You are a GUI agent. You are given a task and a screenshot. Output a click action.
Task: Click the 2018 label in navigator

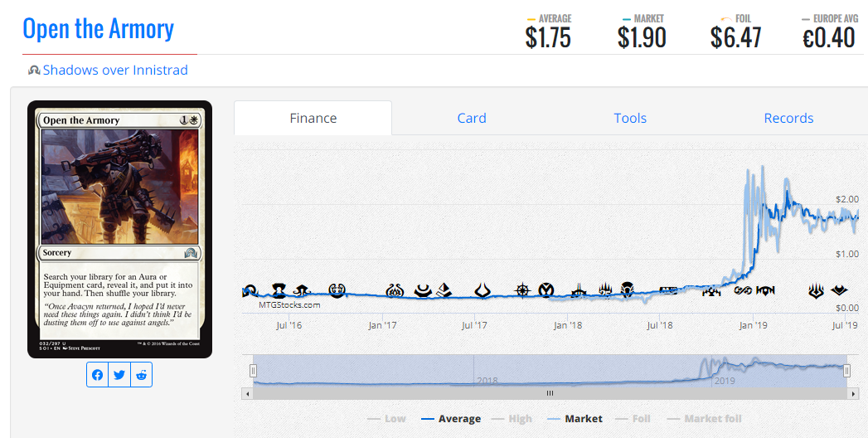487,381
